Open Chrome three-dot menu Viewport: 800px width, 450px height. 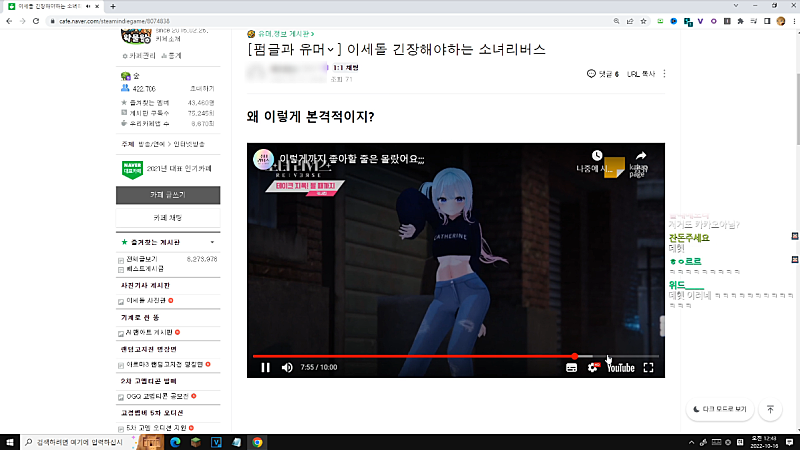point(794,21)
